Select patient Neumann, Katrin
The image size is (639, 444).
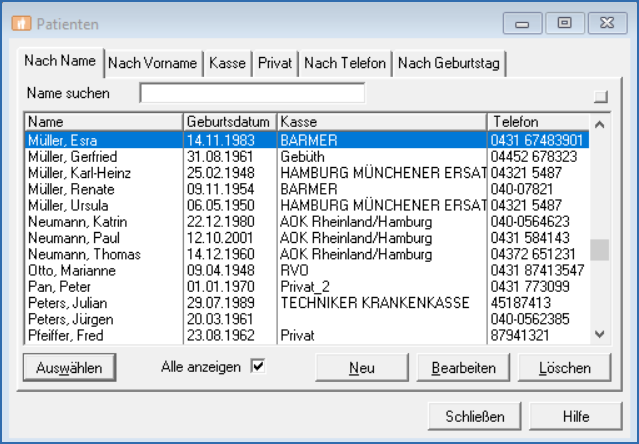(307, 222)
